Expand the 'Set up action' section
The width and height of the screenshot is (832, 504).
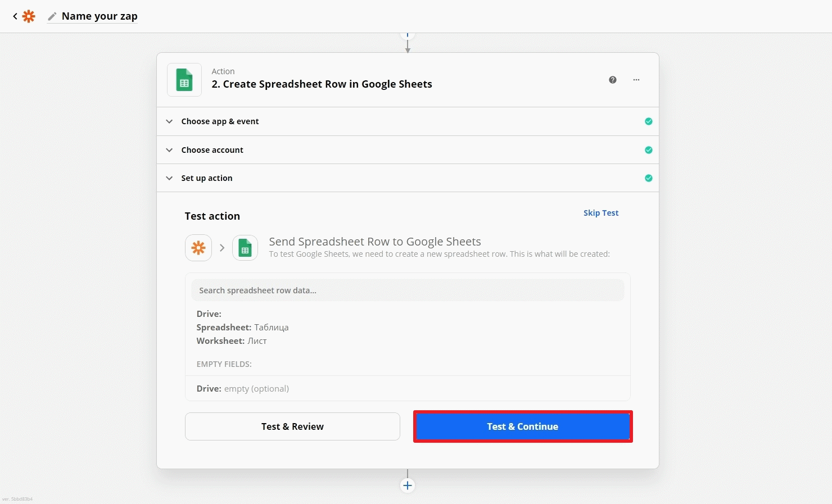(x=408, y=178)
